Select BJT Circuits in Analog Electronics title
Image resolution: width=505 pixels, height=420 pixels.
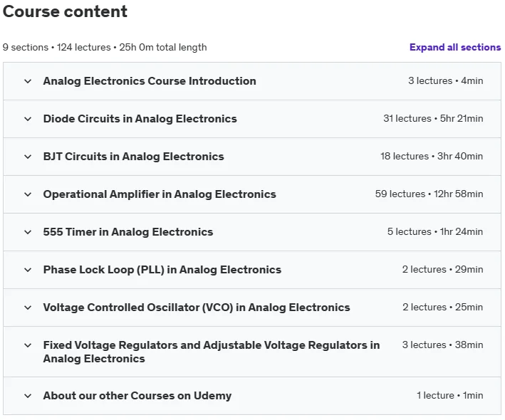point(134,157)
